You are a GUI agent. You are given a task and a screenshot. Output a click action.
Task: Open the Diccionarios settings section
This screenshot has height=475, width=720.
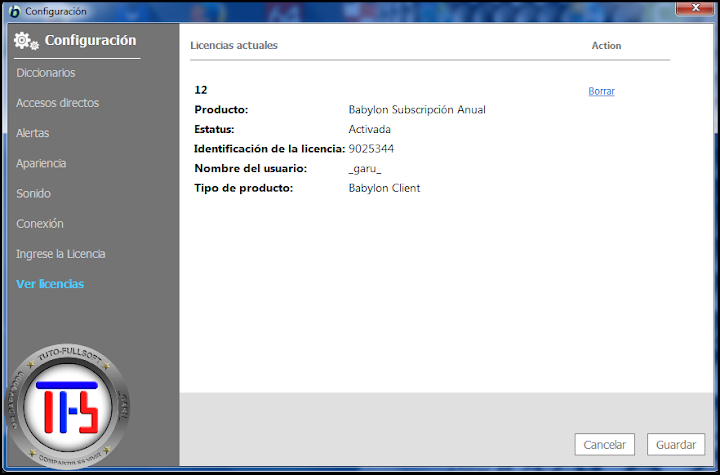tap(45, 73)
